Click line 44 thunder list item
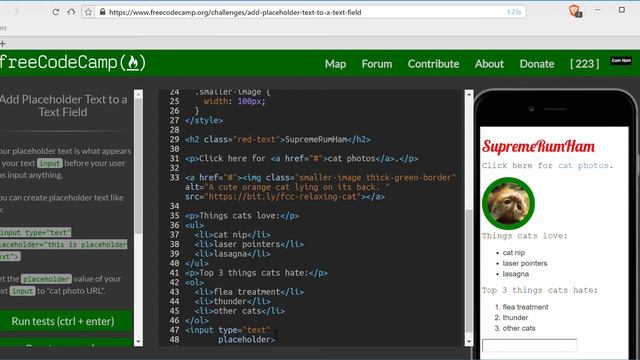 click(x=232, y=302)
